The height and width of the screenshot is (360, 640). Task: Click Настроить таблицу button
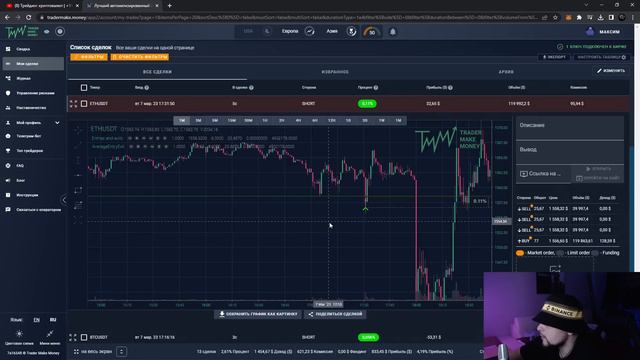tap(601, 57)
